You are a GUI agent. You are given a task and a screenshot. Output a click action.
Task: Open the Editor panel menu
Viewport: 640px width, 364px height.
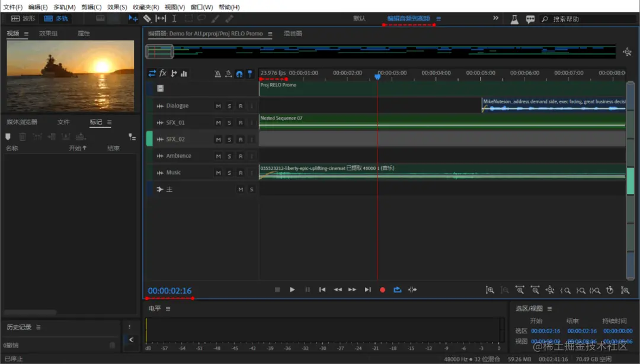coord(270,34)
